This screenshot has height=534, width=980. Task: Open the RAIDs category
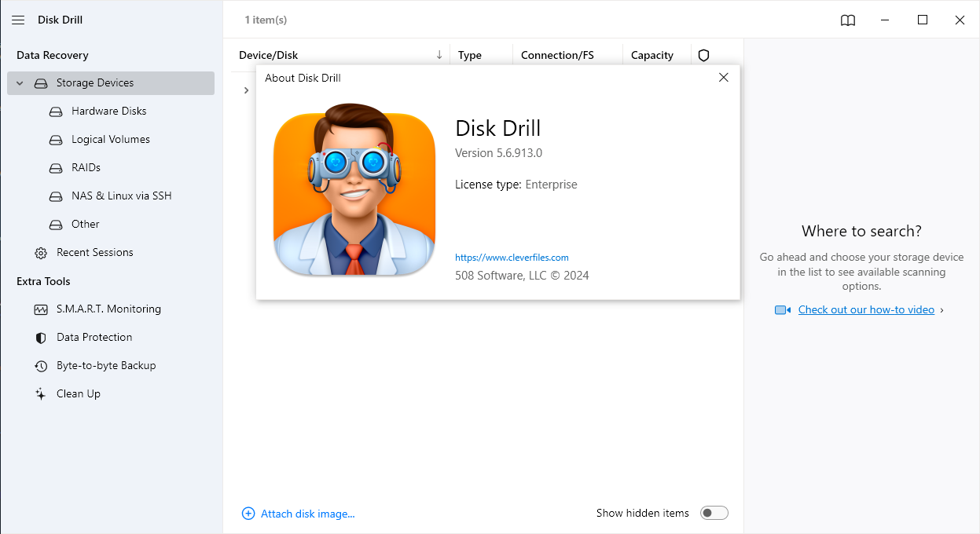tap(86, 168)
